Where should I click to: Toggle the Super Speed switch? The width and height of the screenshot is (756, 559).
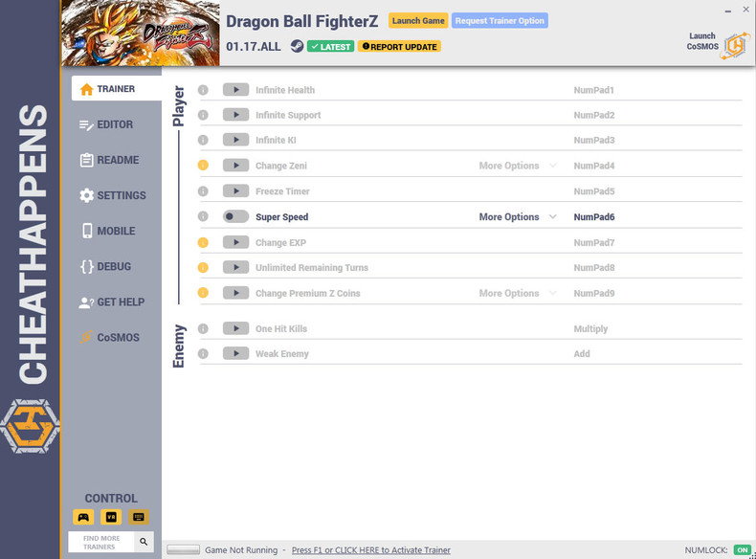235,216
